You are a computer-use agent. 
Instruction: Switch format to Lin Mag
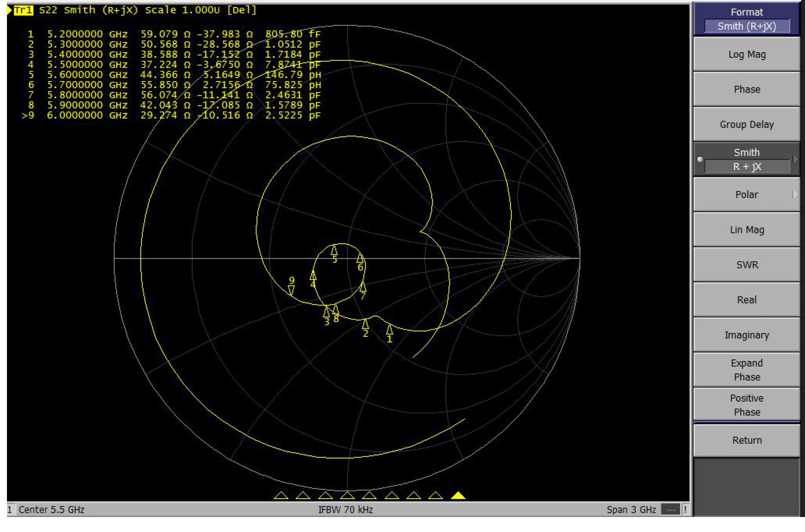coord(746,229)
